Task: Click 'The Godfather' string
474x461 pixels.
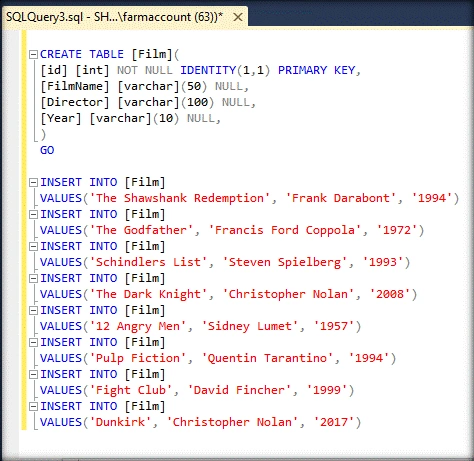Action: click(142, 230)
